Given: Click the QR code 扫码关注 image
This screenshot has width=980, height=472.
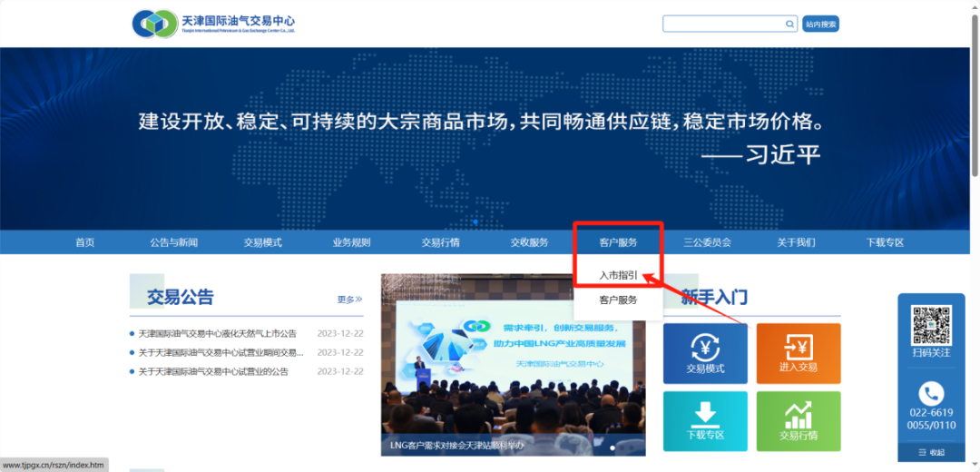Looking at the screenshot, I should (x=931, y=324).
